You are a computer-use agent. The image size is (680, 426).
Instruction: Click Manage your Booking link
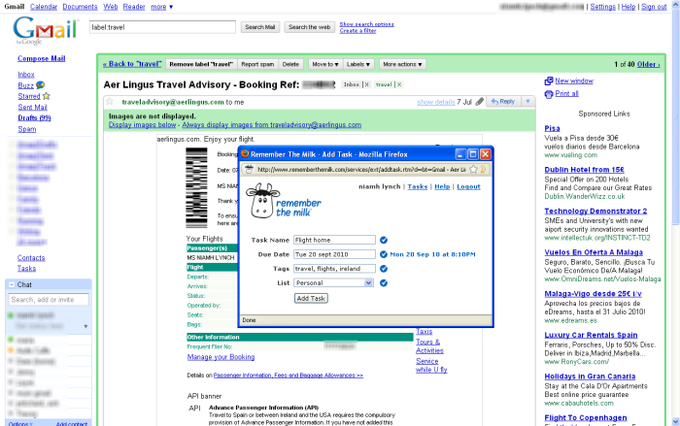[221, 357]
